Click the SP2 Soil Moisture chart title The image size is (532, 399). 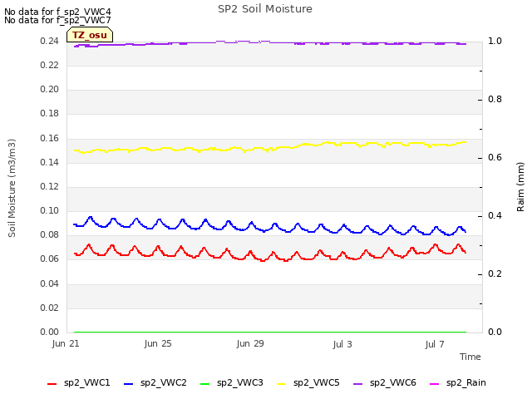265,9
